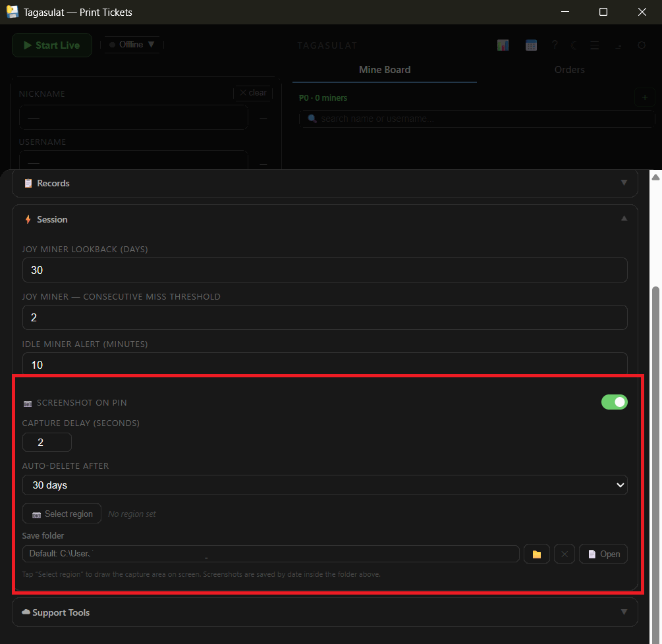The width and height of the screenshot is (662, 644).
Task: Click the 'Tap Select region' hint text
Action: tap(202, 574)
